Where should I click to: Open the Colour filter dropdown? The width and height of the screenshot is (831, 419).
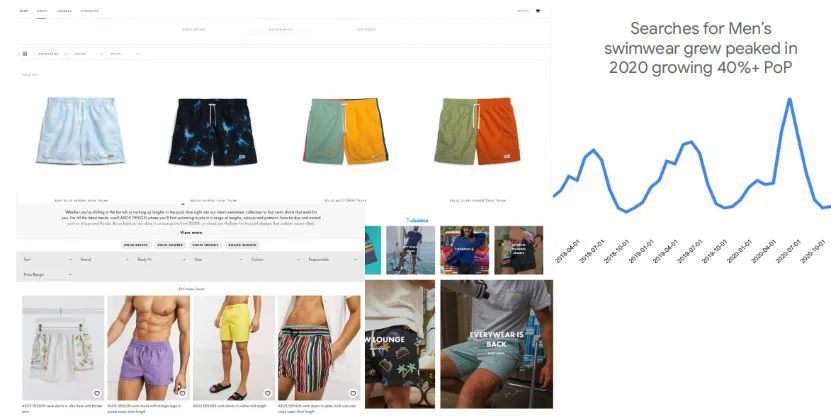coord(276,260)
